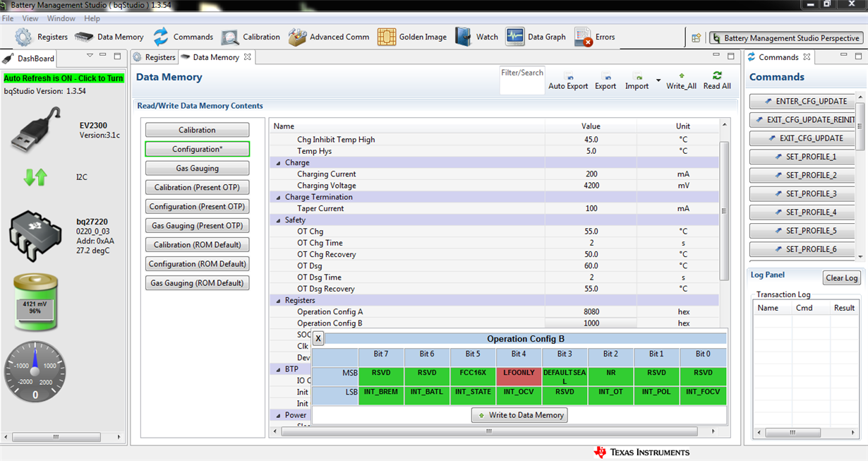Open the Commands tool in toolbar
The width and height of the screenshot is (868, 461).
click(183, 37)
